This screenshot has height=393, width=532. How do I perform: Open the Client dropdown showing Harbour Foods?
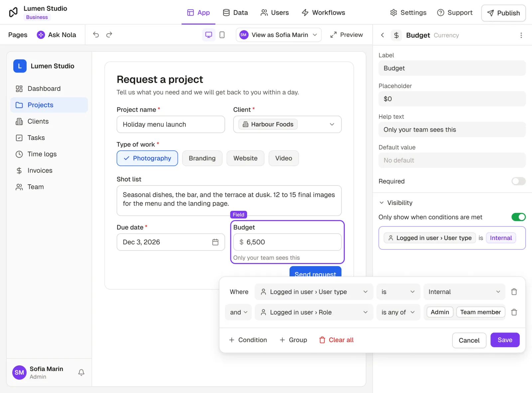287,124
